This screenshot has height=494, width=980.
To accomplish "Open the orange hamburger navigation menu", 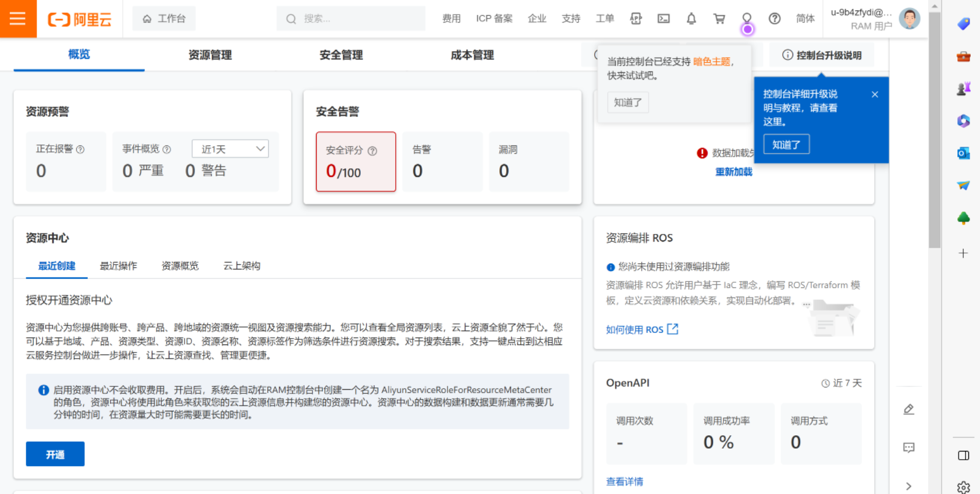I will point(18,19).
